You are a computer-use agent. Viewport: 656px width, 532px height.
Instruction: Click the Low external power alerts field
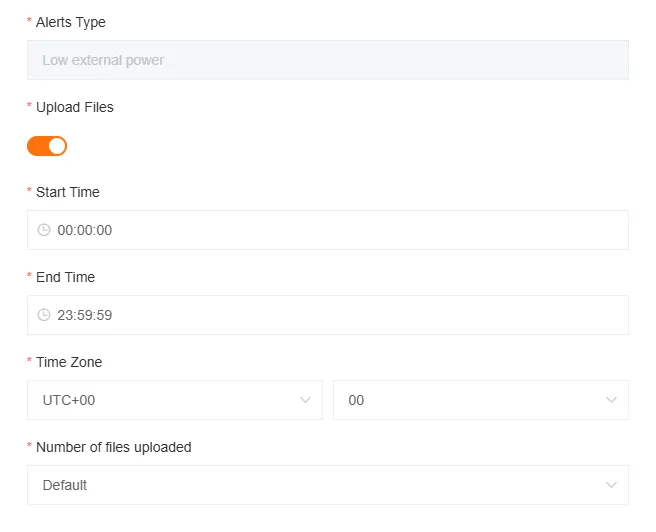(x=327, y=60)
